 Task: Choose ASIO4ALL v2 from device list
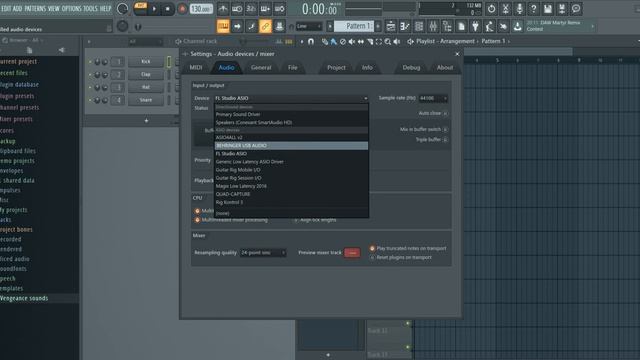tap(291, 138)
